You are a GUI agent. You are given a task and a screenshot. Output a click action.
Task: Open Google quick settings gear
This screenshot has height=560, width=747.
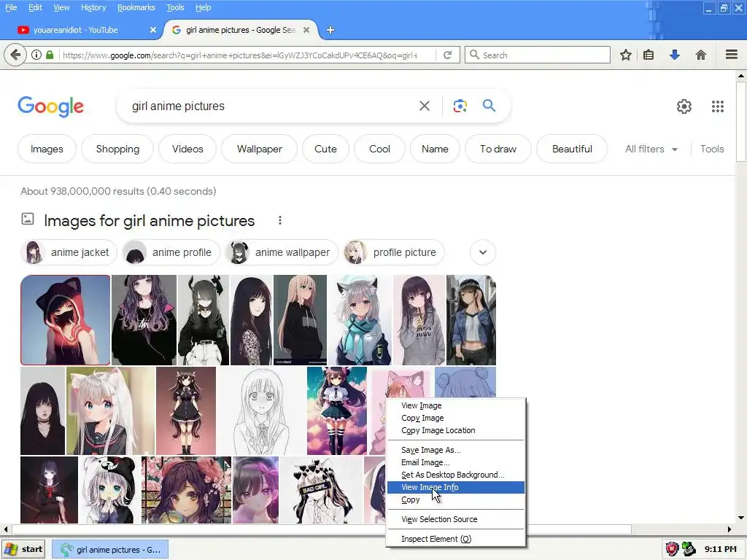[684, 106]
